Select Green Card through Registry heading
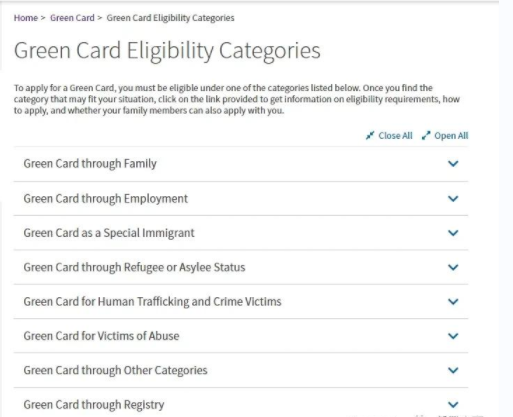This screenshot has width=513, height=417. (94, 405)
